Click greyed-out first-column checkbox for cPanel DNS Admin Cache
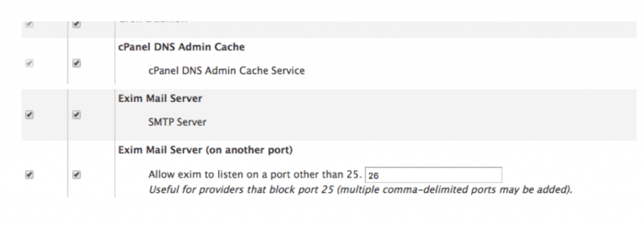This screenshot has height=228, width=644. coord(29,64)
